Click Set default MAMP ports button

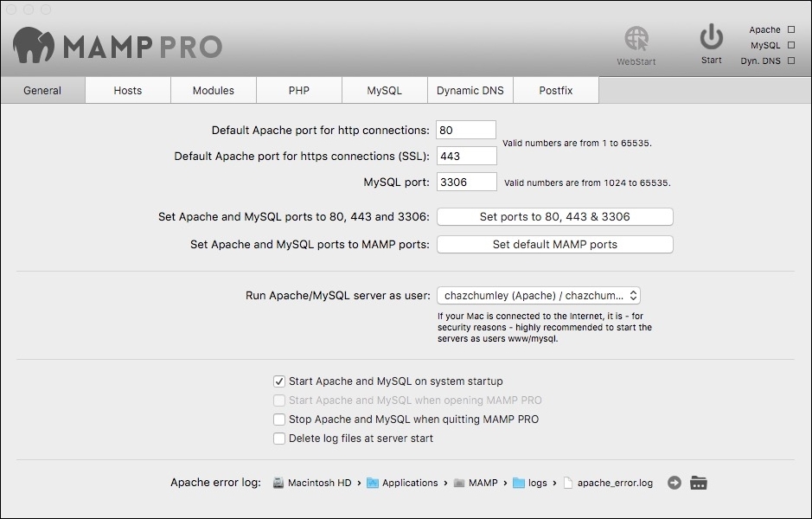[x=555, y=245]
